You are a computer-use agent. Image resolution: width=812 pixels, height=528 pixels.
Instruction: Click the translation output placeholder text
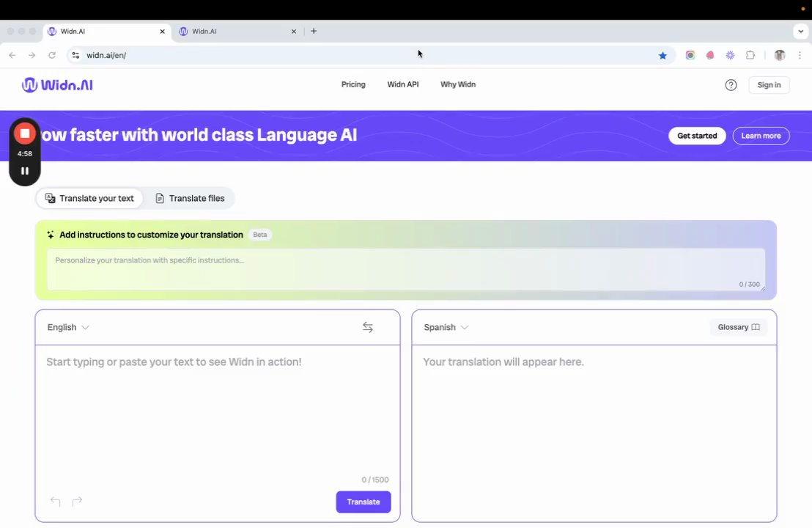pos(503,362)
